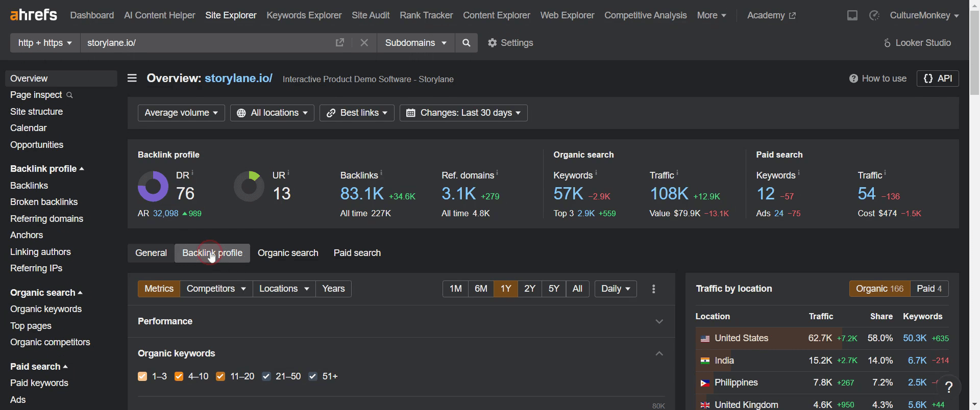The height and width of the screenshot is (410, 980).
Task: Open the Locations chart dropdown
Action: click(284, 289)
